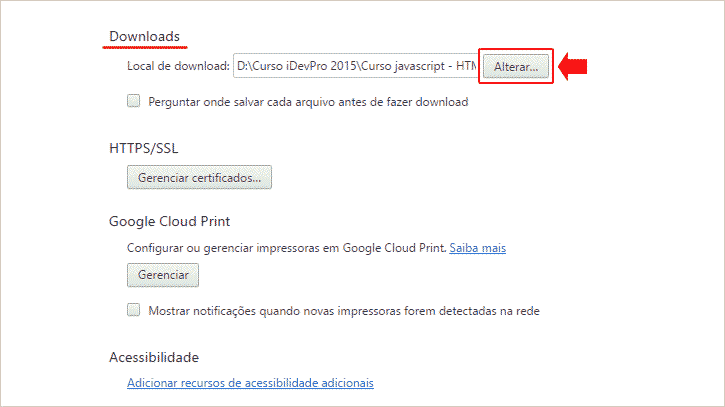
Task: Open the Saiba mais link
Action: pos(477,247)
